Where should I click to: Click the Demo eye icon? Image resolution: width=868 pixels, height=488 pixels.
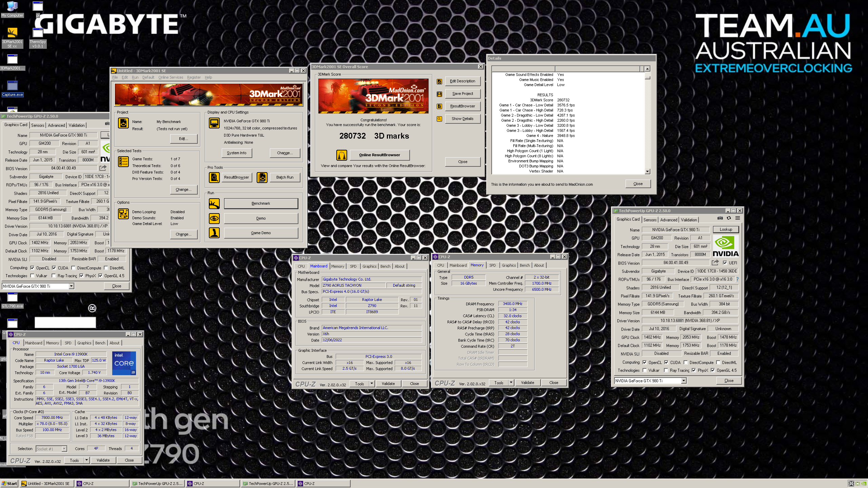pos(214,219)
